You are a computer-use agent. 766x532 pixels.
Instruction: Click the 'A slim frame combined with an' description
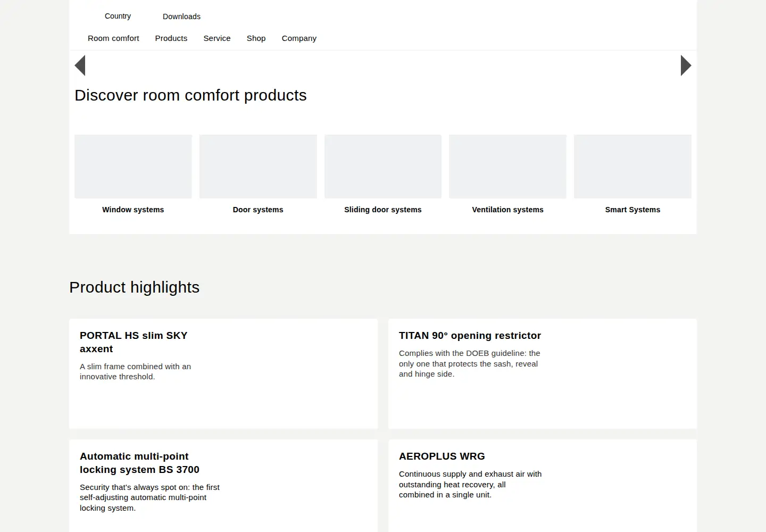click(135, 371)
